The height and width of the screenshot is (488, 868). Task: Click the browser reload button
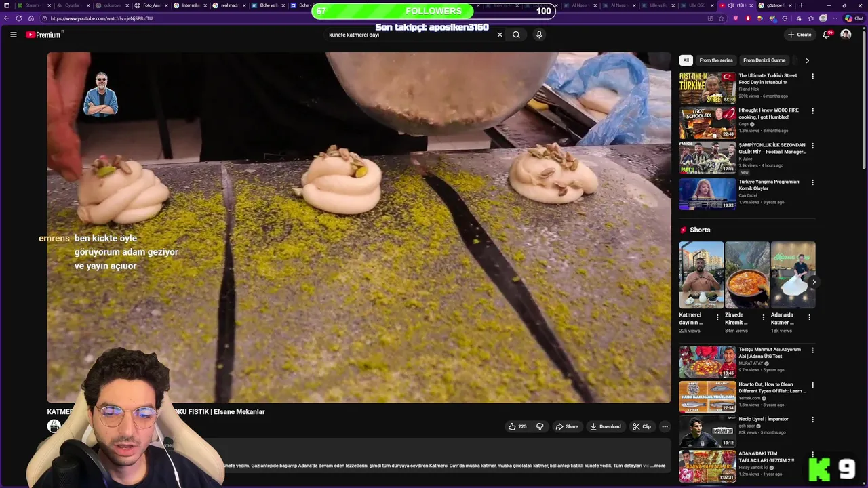pyautogui.click(x=19, y=18)
